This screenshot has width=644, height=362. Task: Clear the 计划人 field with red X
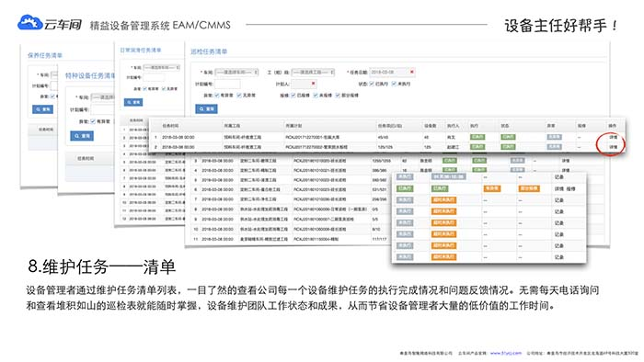(314, 84)
